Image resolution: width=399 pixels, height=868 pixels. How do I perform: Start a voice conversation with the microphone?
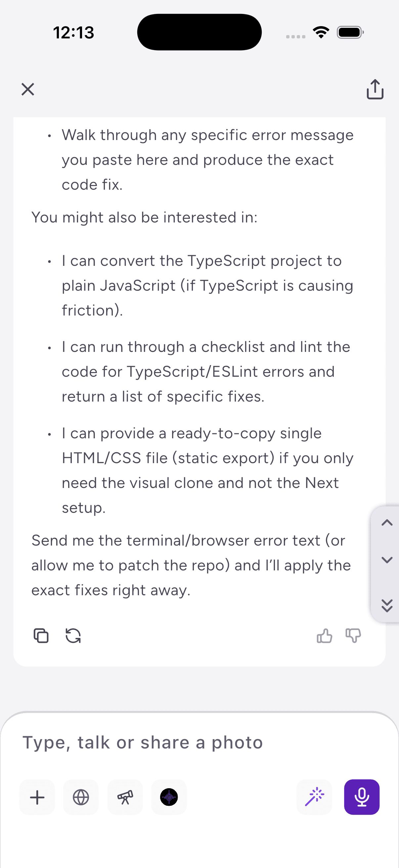pos(362,797)
